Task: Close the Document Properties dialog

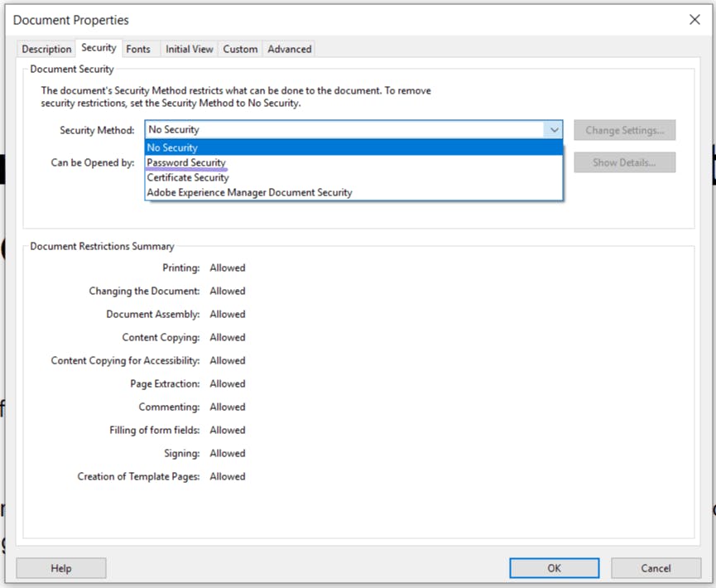Action: (x=694, y=20)
